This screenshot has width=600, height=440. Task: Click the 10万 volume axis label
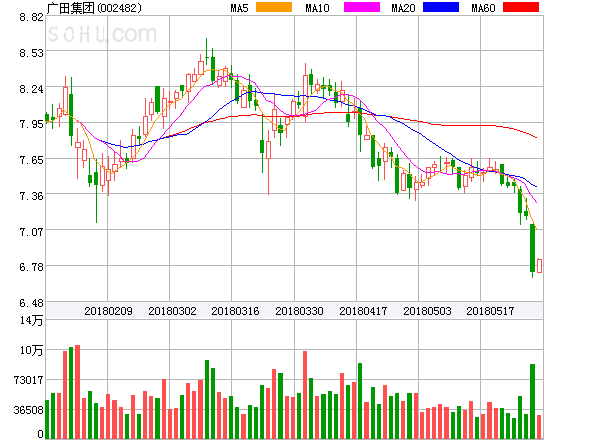click(x=32, y=350)
